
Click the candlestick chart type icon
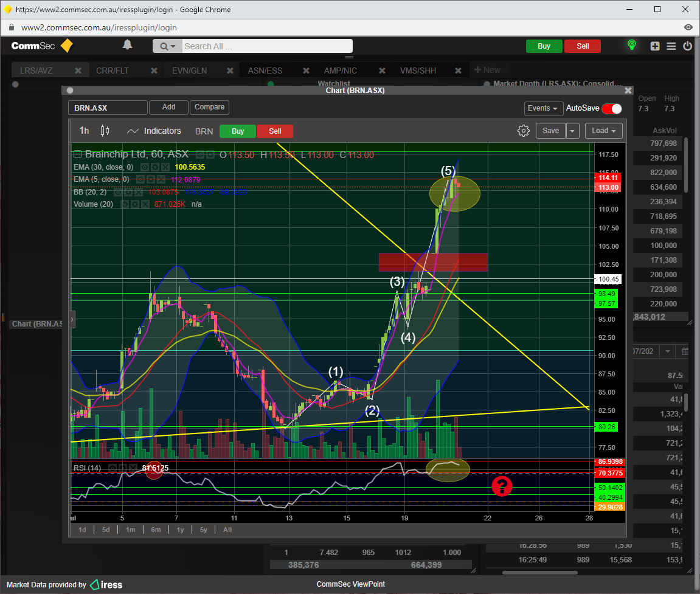(105, 131)
